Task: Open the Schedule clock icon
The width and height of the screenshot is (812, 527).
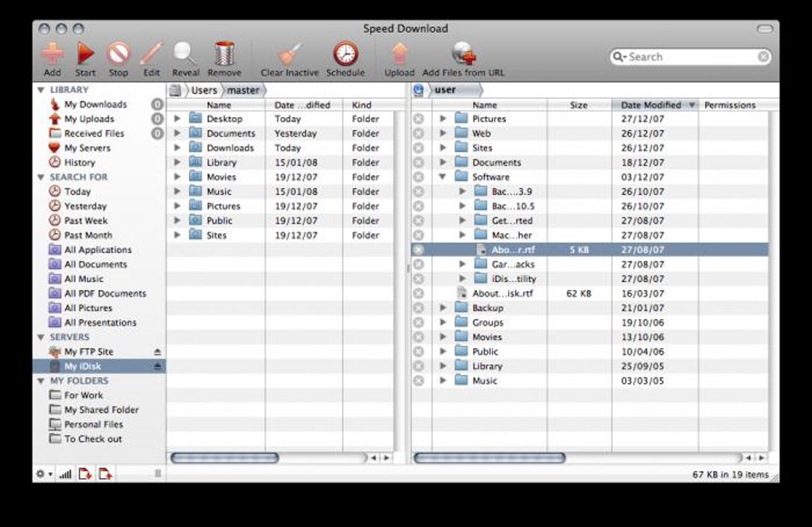Action: click(x=345, y=54)
